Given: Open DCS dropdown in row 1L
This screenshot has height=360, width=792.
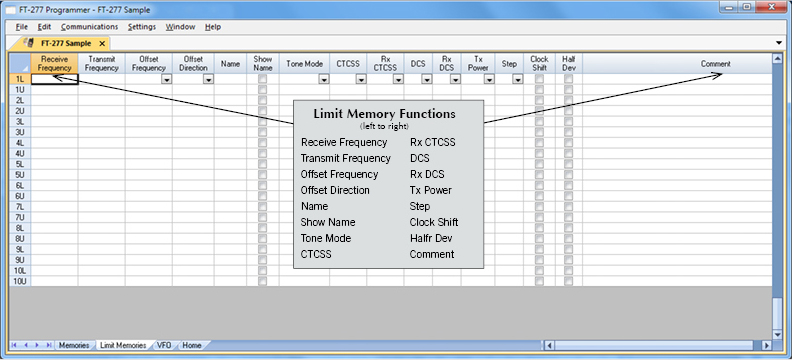Looking at the screenshot, I should pos(427,79).
